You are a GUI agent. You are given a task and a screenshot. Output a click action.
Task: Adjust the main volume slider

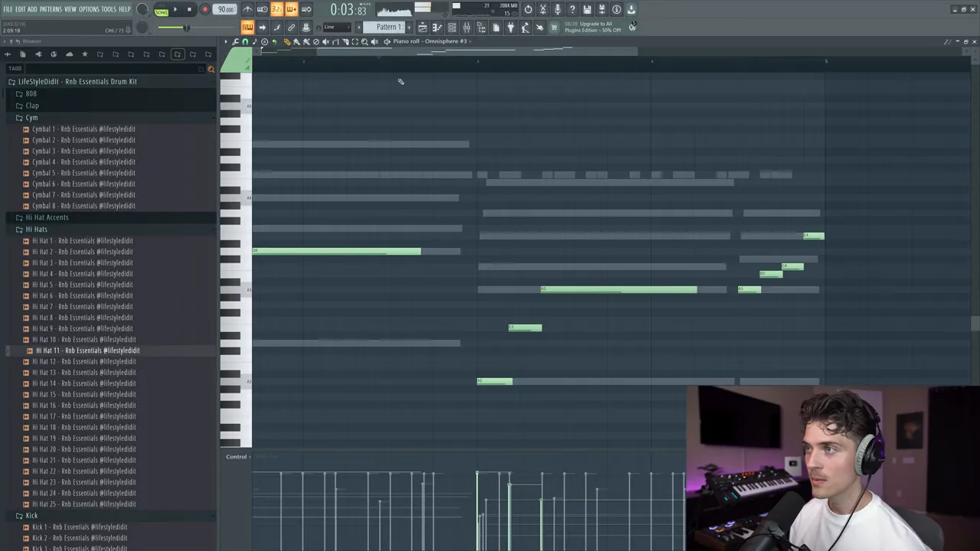pyautogui.click(x=184, y=28)
